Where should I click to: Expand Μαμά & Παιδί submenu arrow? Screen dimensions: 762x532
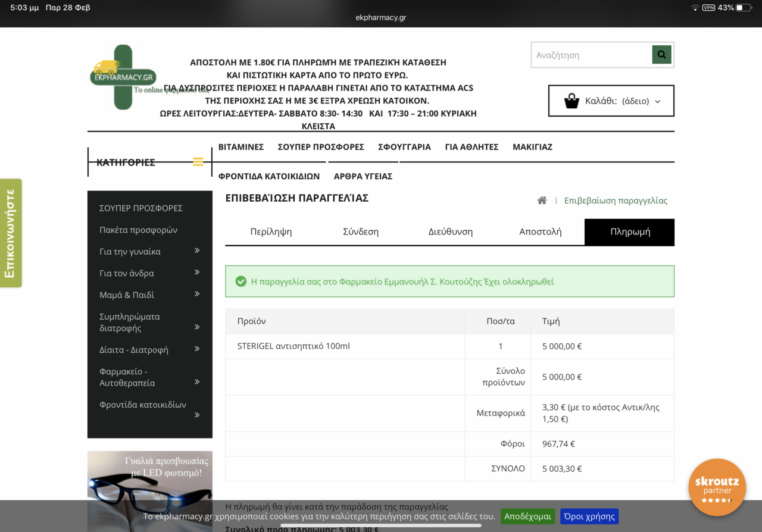click(x=197, y=295)
